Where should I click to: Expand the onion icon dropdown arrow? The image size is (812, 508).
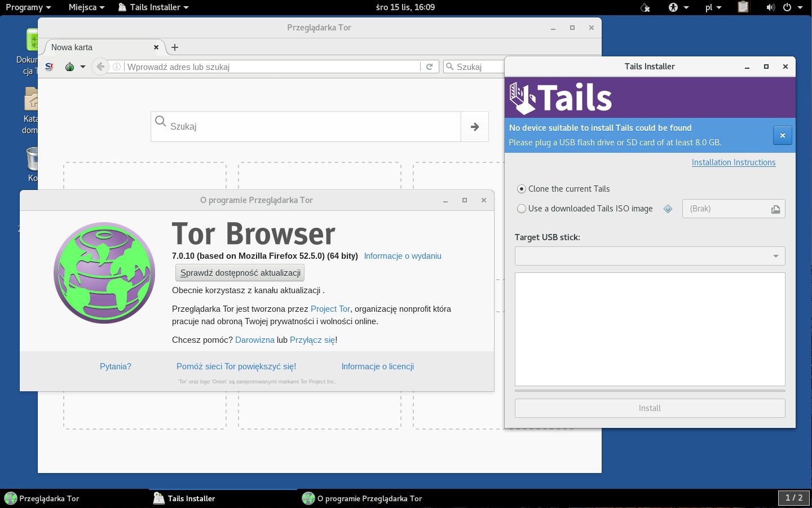(x=83, y=67)
